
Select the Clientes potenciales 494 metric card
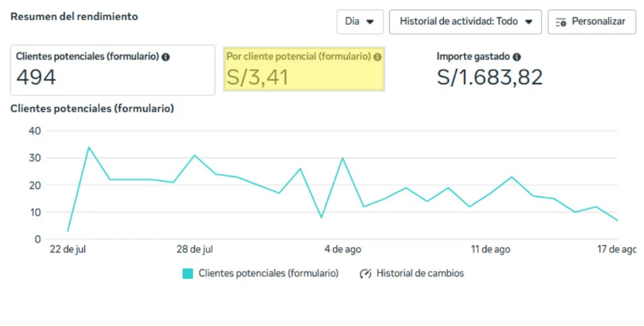coord(113,70)
